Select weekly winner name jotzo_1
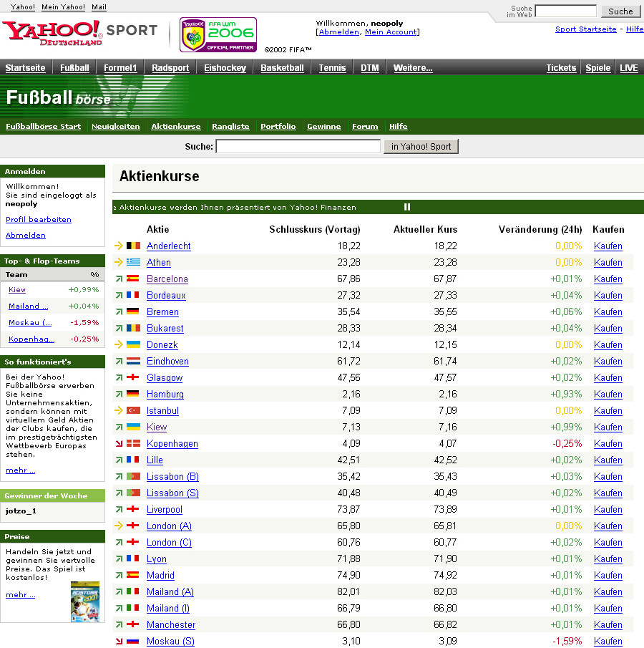This screenshot has width=644, height=648. 21,511
